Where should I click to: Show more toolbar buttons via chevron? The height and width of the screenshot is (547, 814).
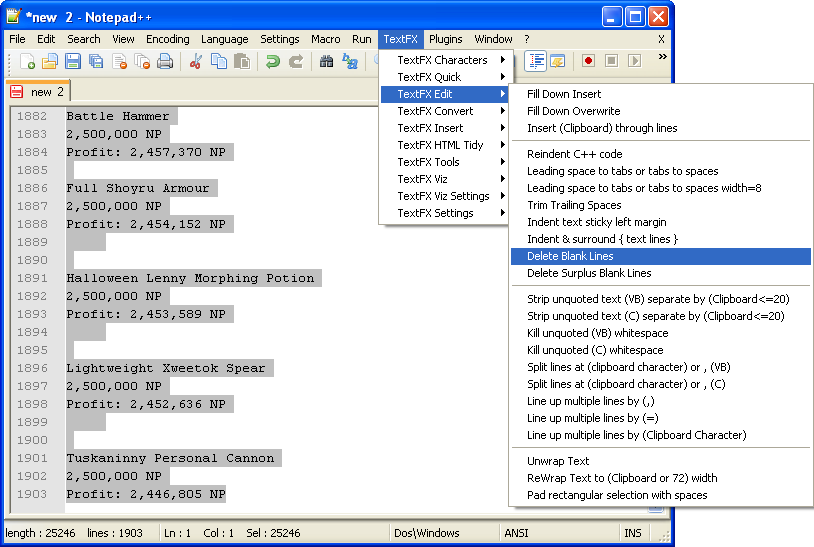(x=662, y=57)
